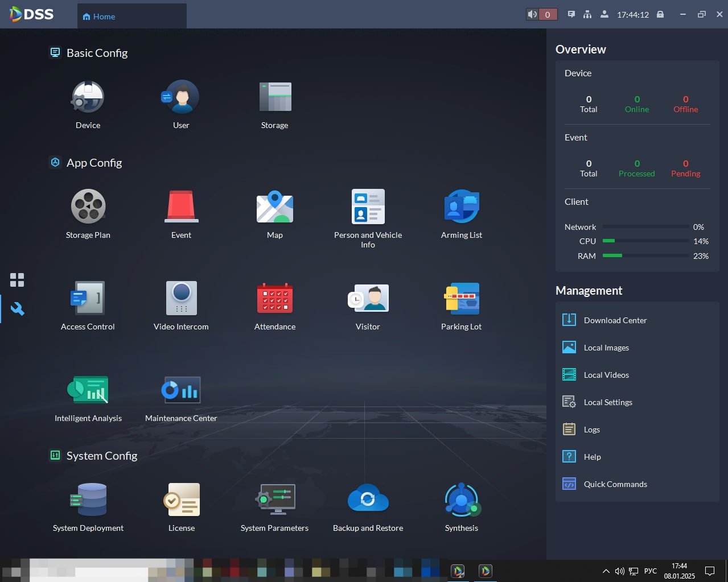Toggle the alarm sound speaker icon

tap(532, 14)
